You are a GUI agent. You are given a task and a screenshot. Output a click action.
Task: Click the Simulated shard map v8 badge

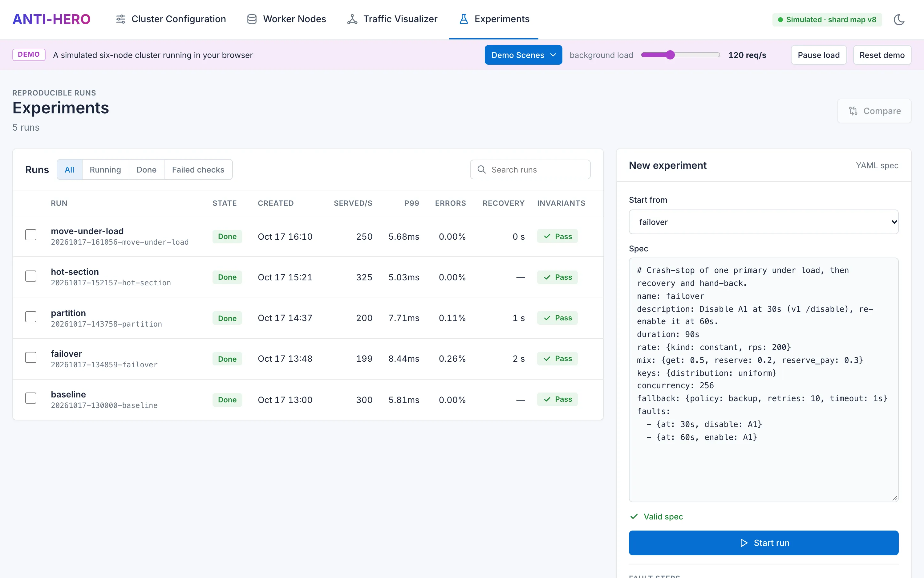tap(827, 19)
